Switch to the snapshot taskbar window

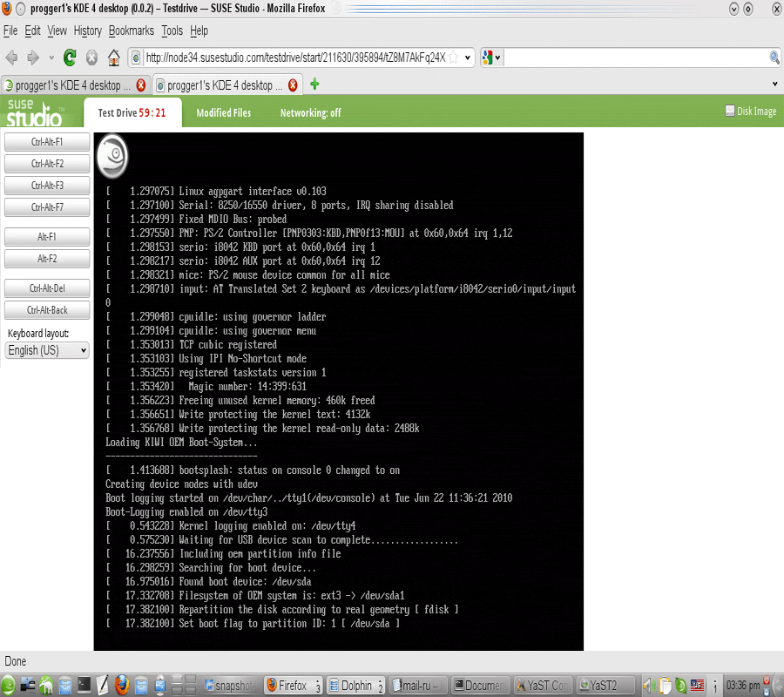pos(229,686)
